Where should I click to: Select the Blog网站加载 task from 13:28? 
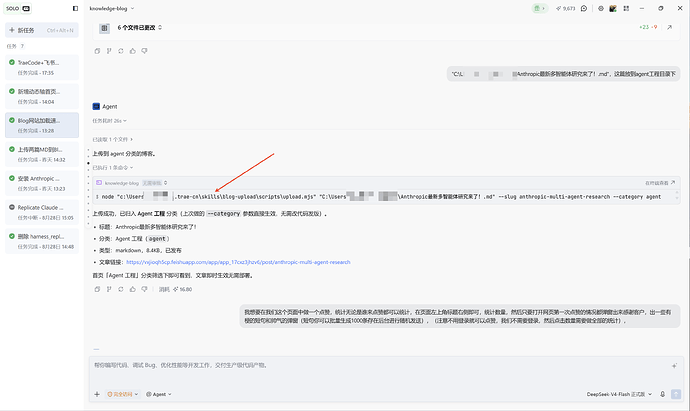click(42, 125)
